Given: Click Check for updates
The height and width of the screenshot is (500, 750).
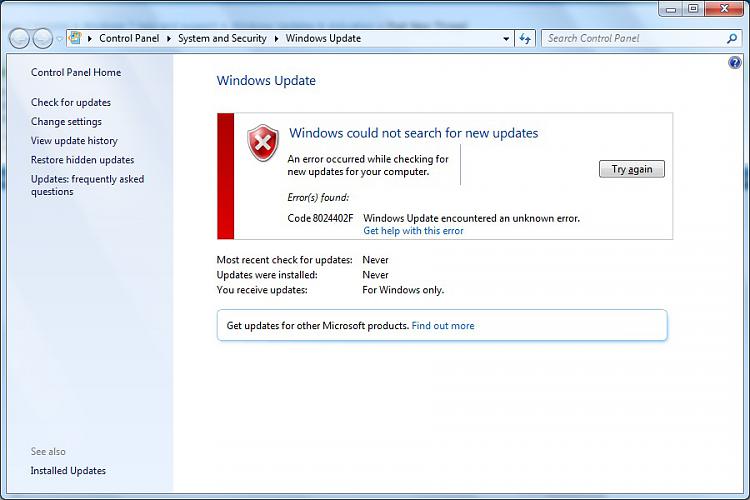Looking at the screenshot, I should 71,102.
